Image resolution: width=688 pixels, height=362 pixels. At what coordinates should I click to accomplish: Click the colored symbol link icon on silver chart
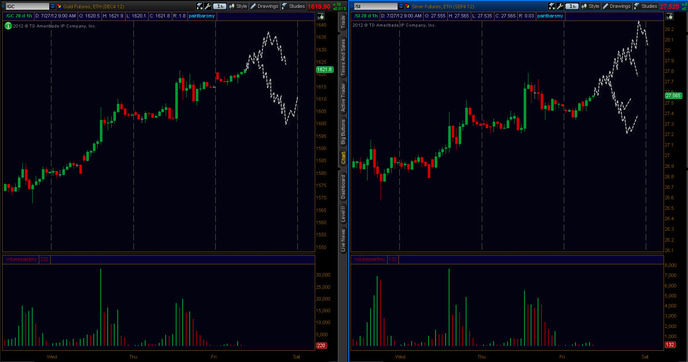click(x=407, y=7)
